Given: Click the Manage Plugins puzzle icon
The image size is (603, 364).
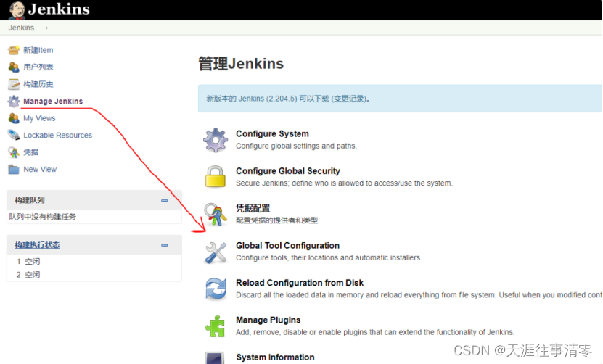Looking at the screenshot, I should click(216, 326).
